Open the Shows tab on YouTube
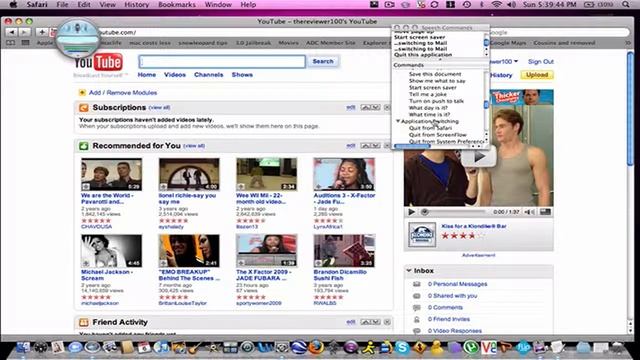640x360 pixels. [x=242, y=75]
